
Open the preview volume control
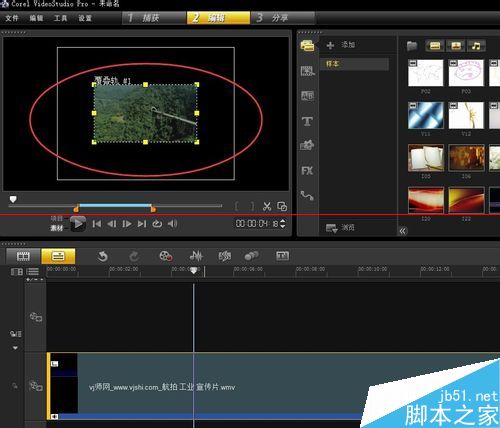pos(172,224)
